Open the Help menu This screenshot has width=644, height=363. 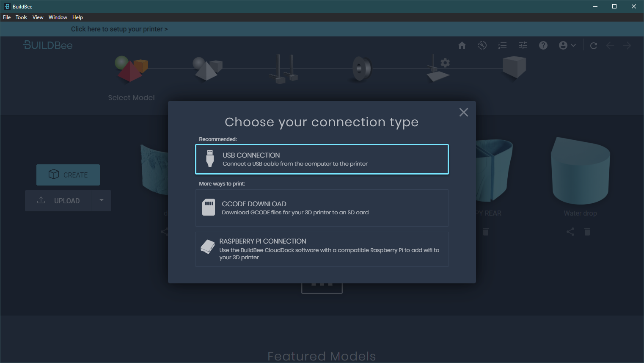pyautogui.click(x=77, y=17)
